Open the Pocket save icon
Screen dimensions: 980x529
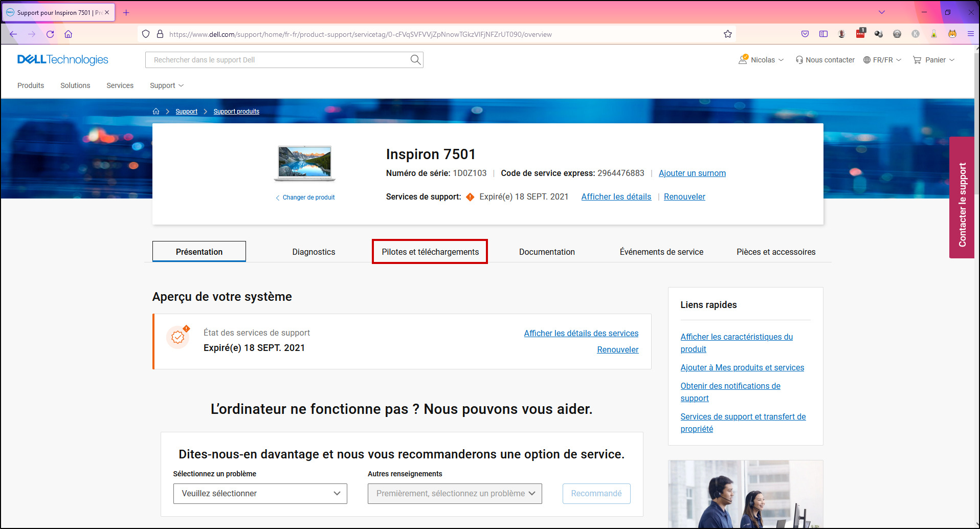coord(805,34)
